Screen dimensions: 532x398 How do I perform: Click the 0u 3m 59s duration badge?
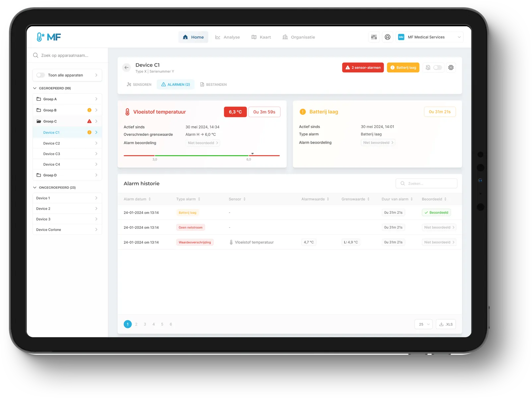click(x=264, y=112)
